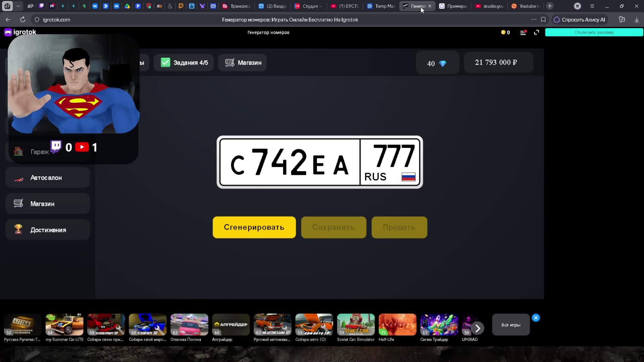This screenshot has height=362, width=644.
Task: Click the igrotok logo
Action: click(x=20, y=32)
